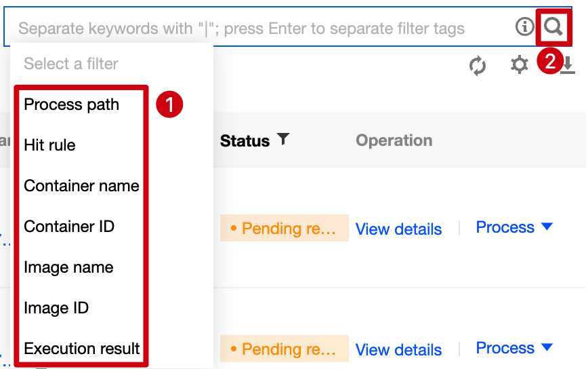This screenshot has height=369, width=588.
Task: Select the "Image ID" filter
Action: coord(56,308)
